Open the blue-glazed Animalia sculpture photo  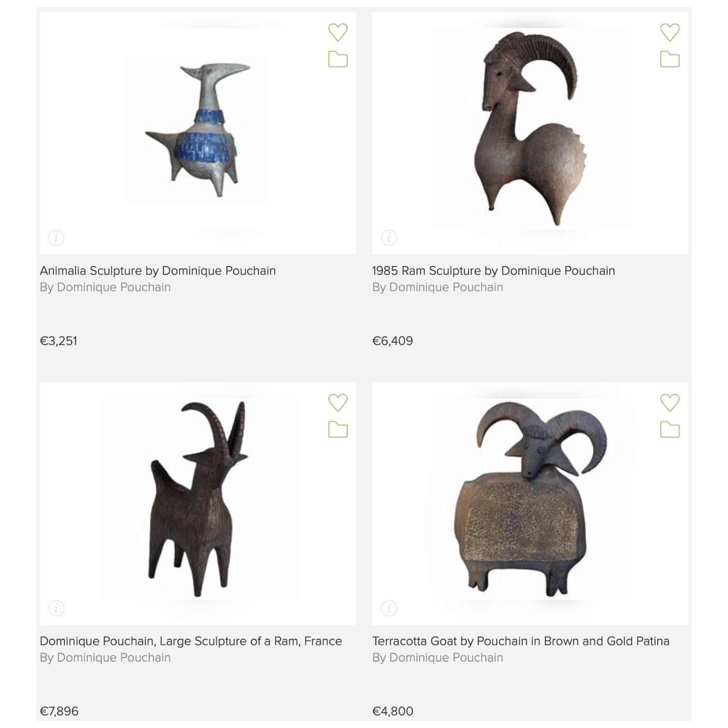pos(198,133)
